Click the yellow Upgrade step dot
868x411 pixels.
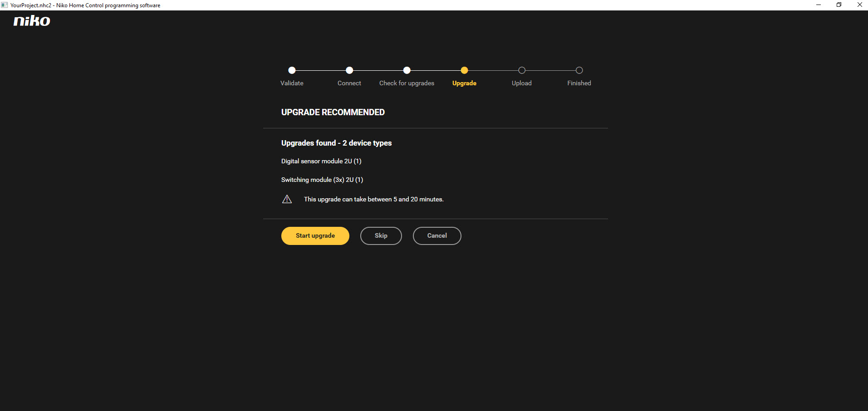point(464,70)
